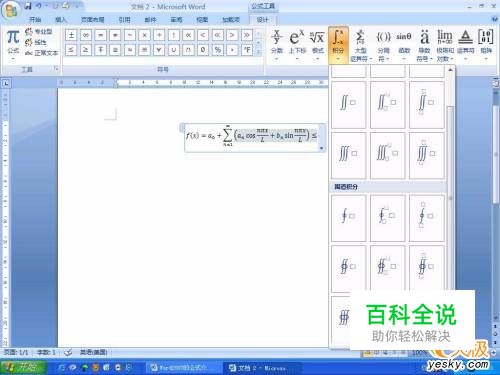Screen dimensions: 500x375
Task: Select plain triple integral template
Action: click(x=348, y=155)
